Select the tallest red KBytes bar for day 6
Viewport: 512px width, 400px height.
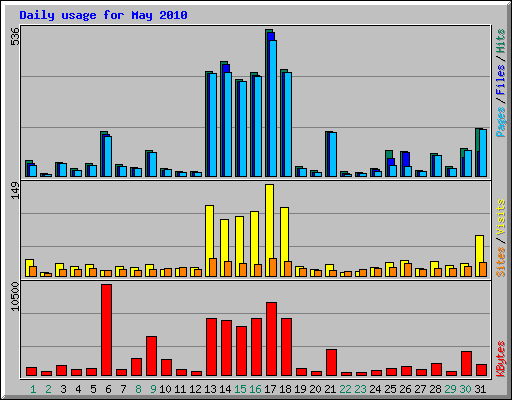click(x=107, y=330)
